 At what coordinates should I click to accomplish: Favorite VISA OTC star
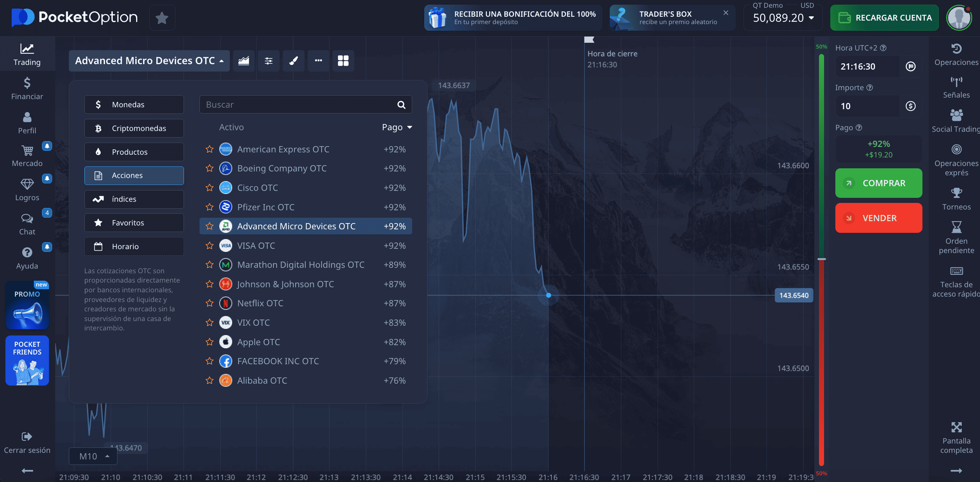210,246
